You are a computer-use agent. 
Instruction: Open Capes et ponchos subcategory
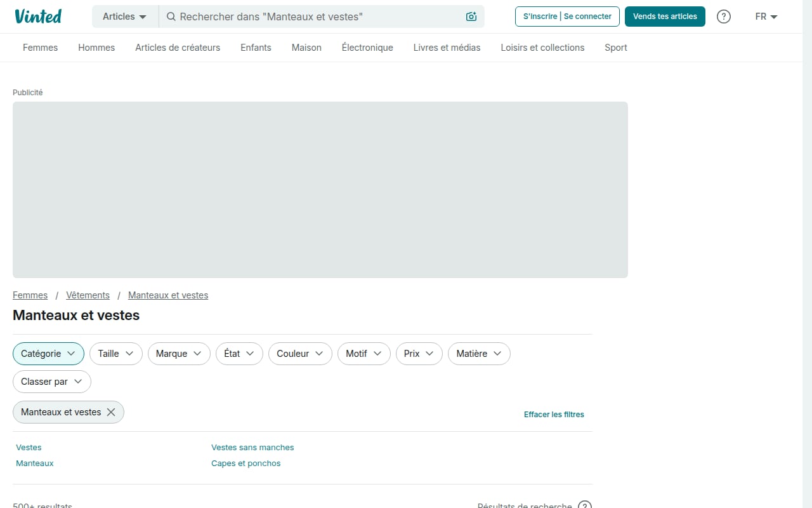click(246, 464)
